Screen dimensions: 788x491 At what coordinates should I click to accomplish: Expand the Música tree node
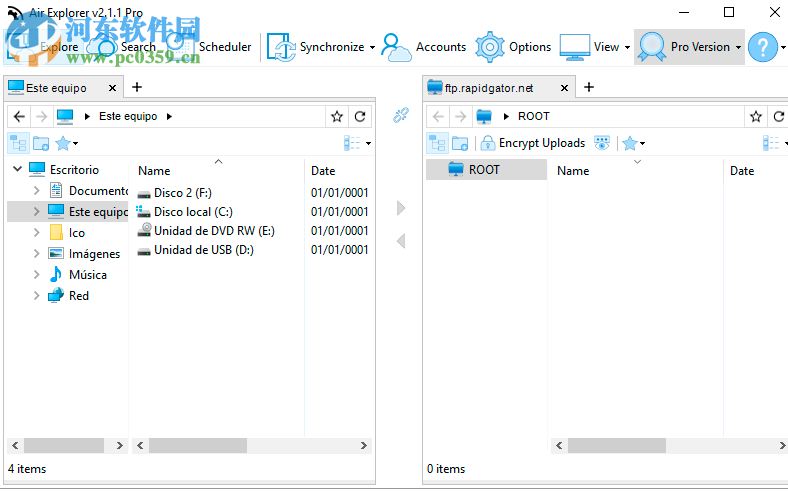coord(36,275)
